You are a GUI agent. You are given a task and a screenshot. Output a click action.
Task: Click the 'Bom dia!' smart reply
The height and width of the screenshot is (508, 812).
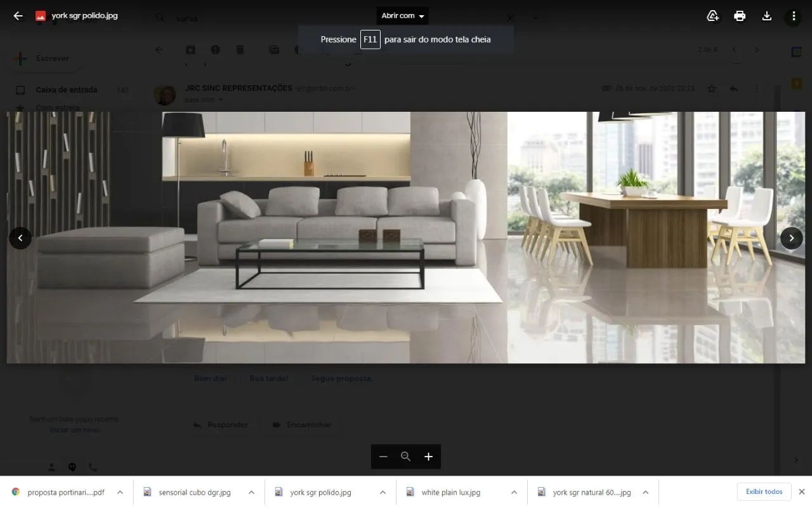210,378
